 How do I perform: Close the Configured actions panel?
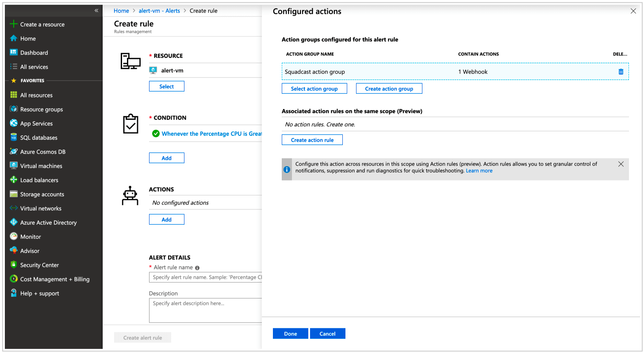coord(633,12)
